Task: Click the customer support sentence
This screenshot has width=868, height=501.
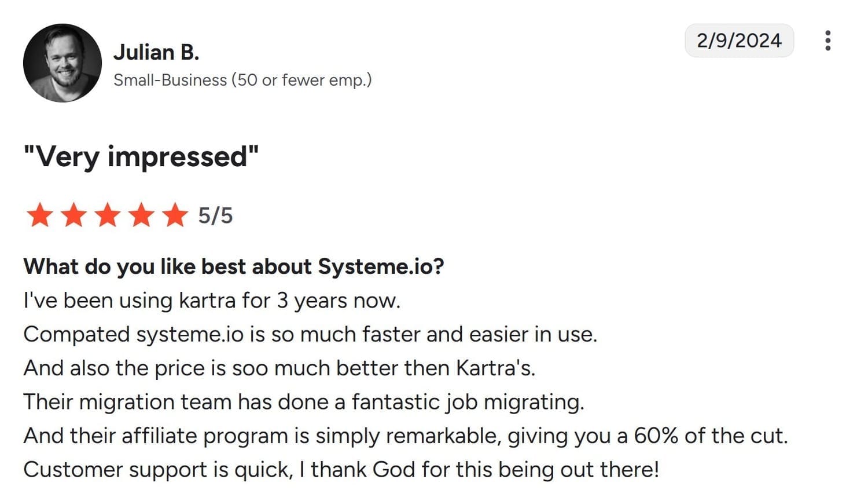Action: [x=341, y=469]
